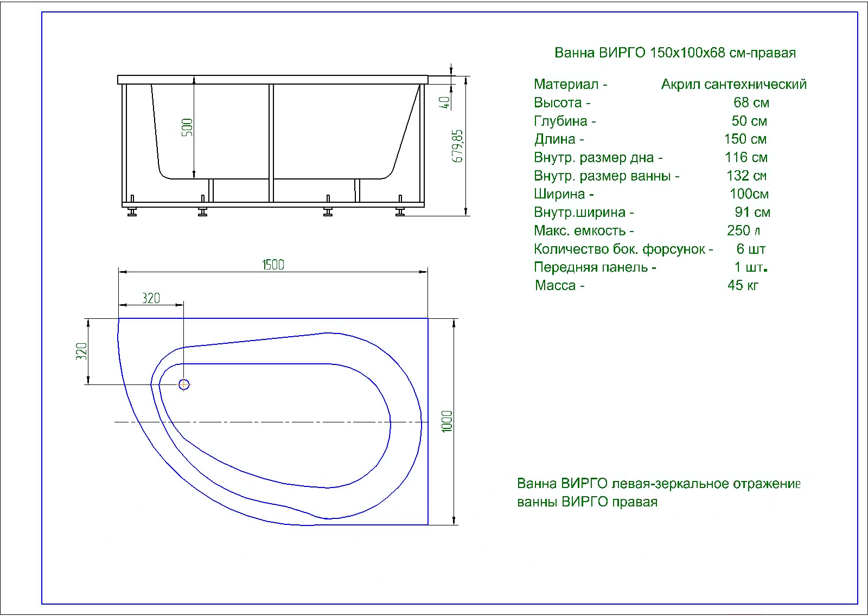Click the horizontal 320 dimension above the drain
868x616 pixels.
coord(151,298)
